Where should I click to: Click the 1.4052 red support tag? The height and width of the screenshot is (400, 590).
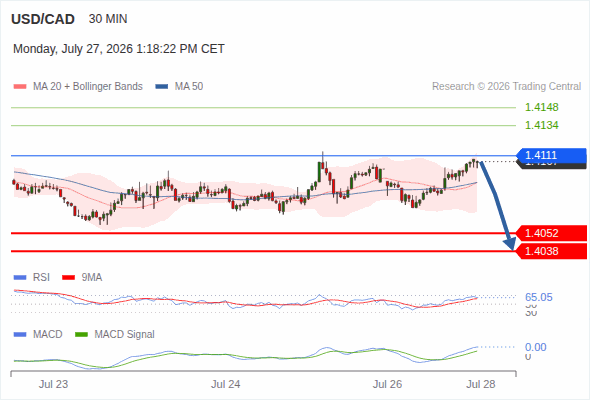click(551, 233)
